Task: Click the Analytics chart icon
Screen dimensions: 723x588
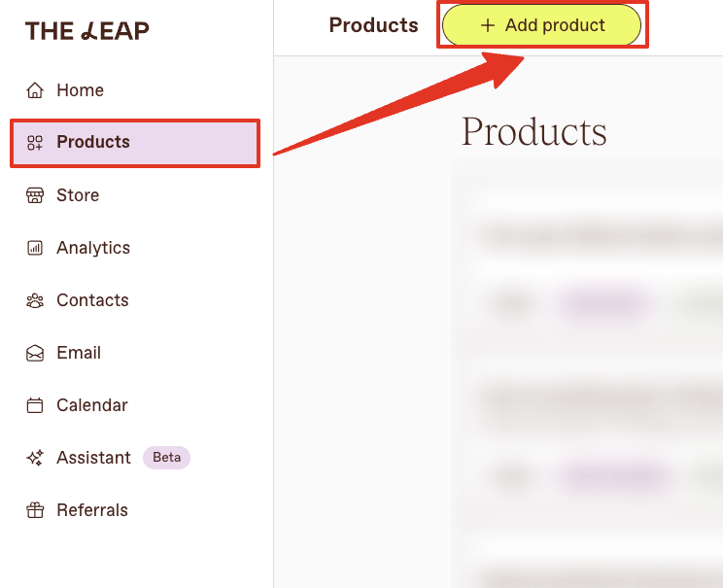Action: [x=35, y=248]
